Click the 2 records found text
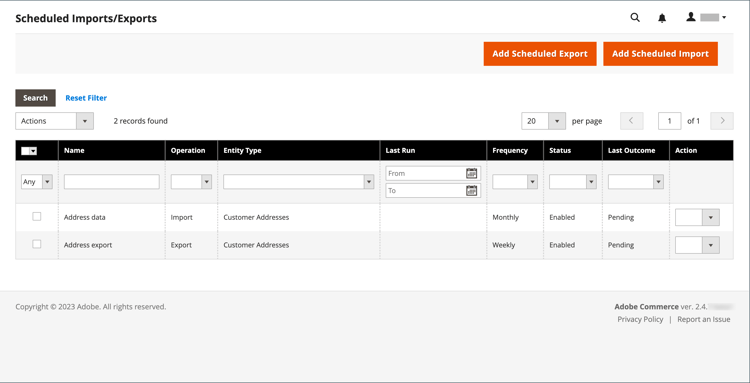Image resolution: width=750 pixels, height=383 pixels. click(141, 121)
